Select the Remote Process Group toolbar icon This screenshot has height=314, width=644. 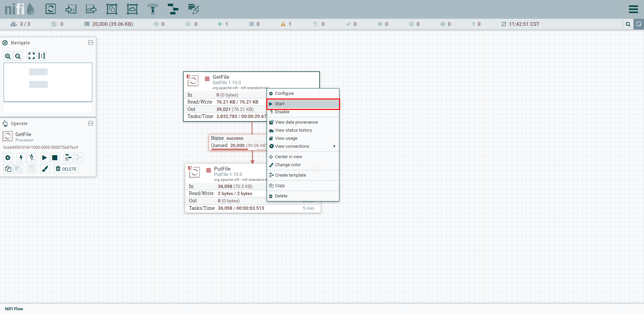[132, 9]
